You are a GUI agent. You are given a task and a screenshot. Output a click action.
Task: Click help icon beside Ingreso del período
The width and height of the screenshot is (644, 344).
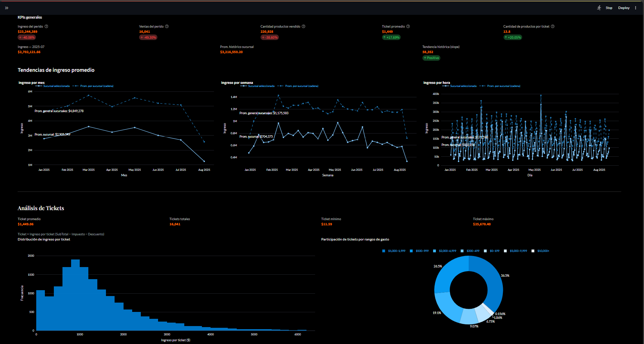[x=46, y=27]
